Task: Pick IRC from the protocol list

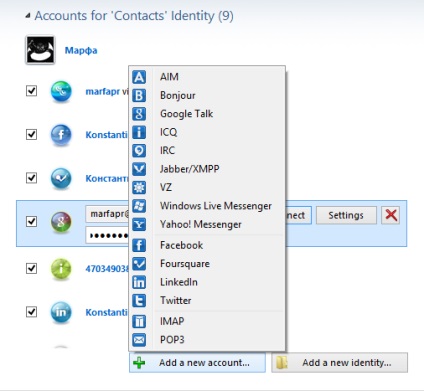Action: (207, 150)
